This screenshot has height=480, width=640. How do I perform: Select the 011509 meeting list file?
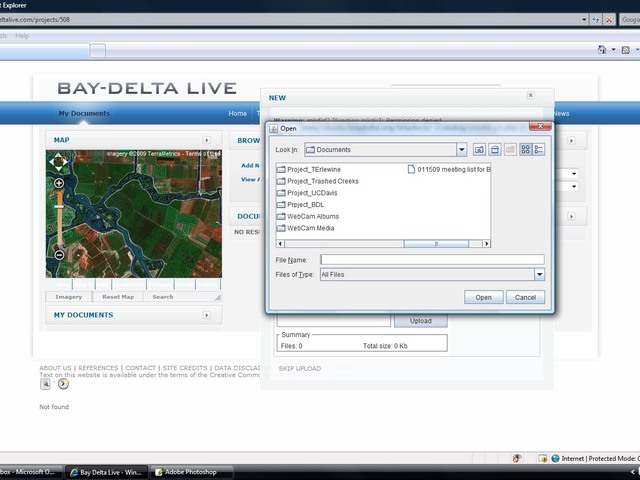click(x=449, y=169)
